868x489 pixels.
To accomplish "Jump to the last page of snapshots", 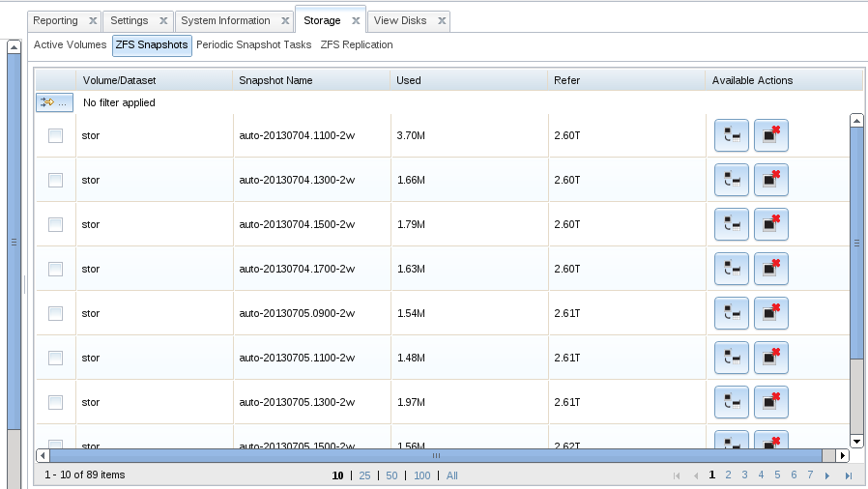I will point(848,475).
